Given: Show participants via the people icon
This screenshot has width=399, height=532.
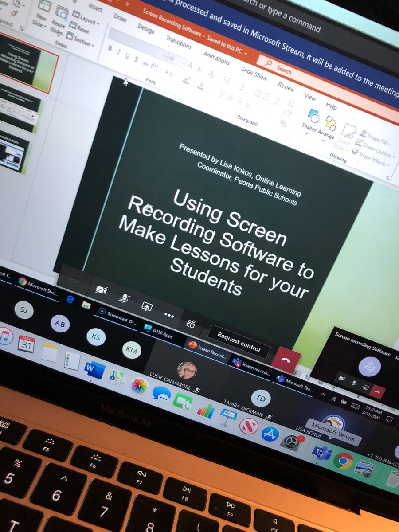Looking at the screenshot, I should (x=191, y=324).
